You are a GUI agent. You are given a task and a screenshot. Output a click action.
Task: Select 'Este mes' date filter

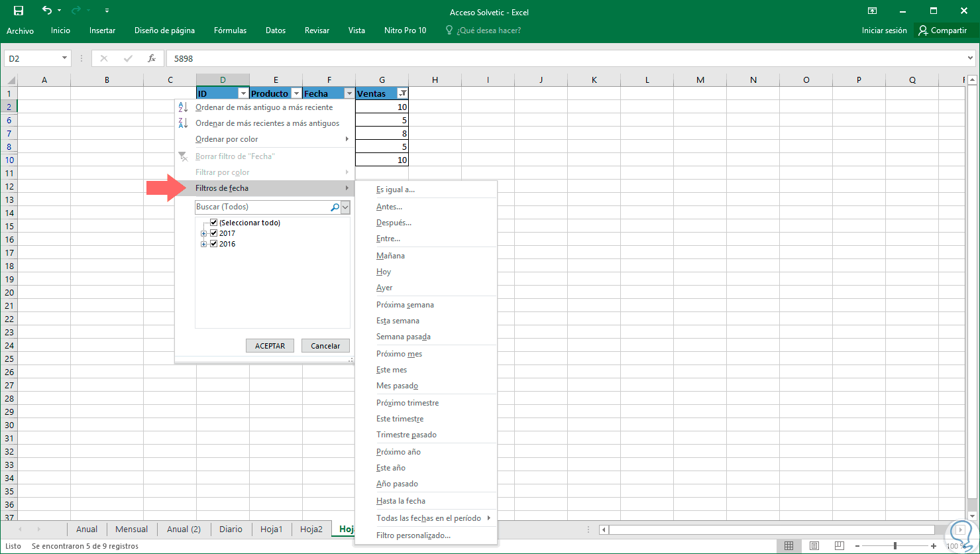pyautogui.click(x=392, y=370)
